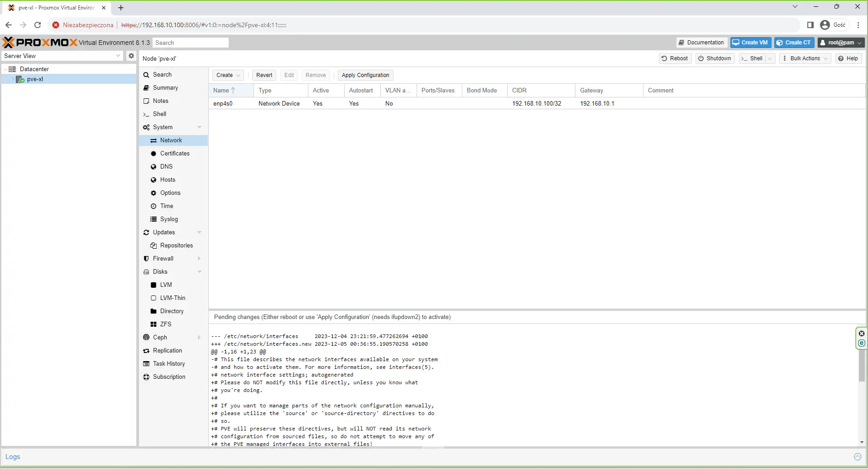Click the Proxmox search input field
The image size is (868, 469).
click(x=190, y=43)
